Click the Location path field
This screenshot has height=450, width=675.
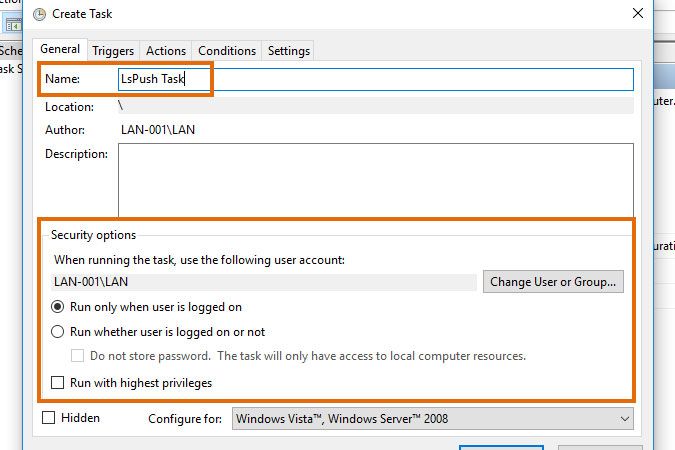pos(375,106)
